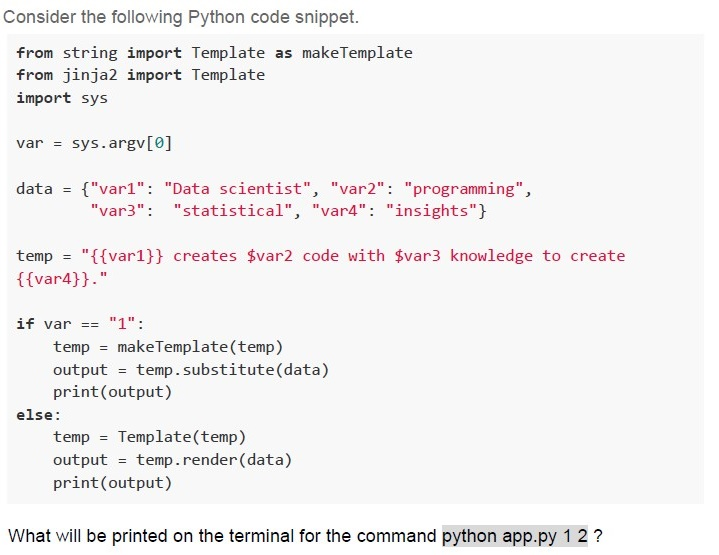This screenshot has height=555, width=719.
Task: Click the 'else:' keyword line
Action: click(x=39, y=415)
